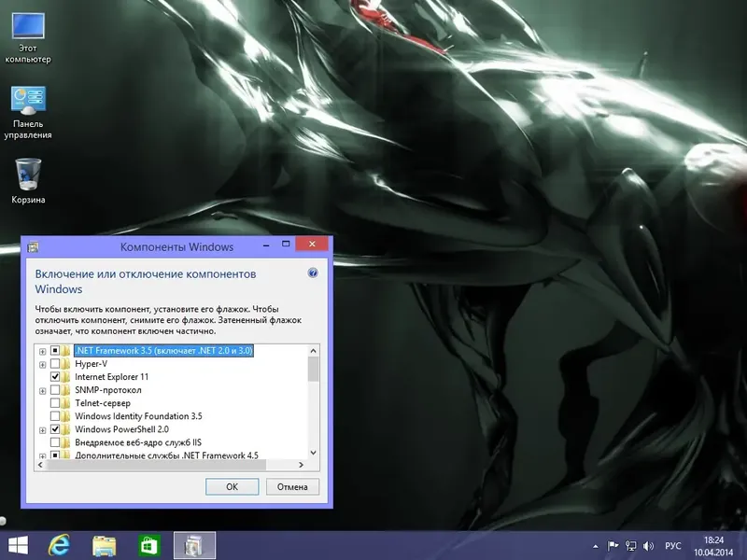Image resolution: width=747 pixels, height=560 pixels.
Task: Click the help question mark icon in dialog
Action: (313, 273)
